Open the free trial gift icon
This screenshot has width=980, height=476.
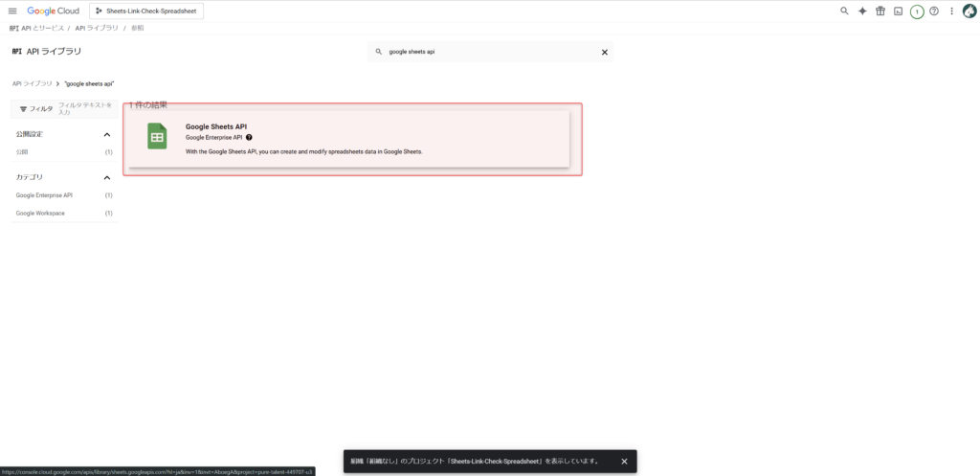tap(880, 11)
